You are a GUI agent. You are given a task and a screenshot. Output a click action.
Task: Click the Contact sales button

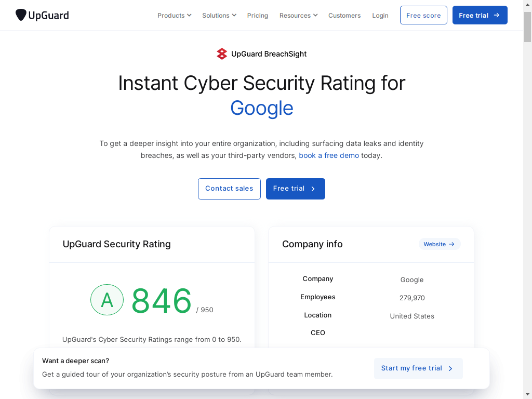pyautogui.click(x=229, y=189)
